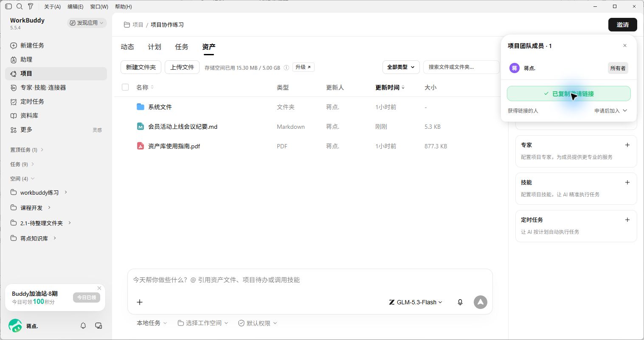
Task: Expand the 任务 (9) section
Action: pyautogui.click(x=22, y=164)
